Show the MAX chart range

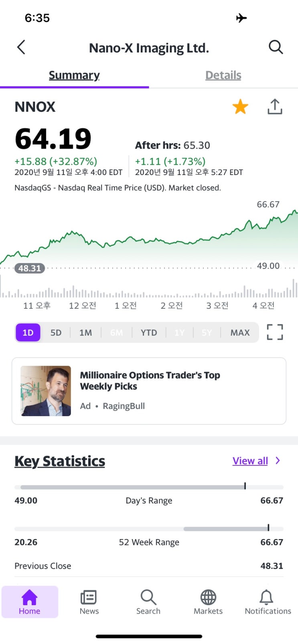coord(240,332)
